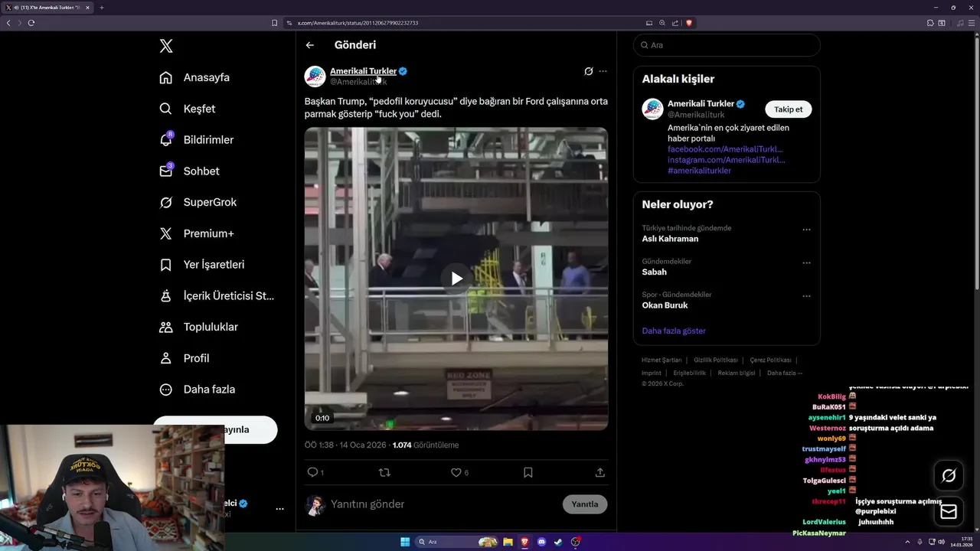Image resolution: width=980 pixels, height=551 pixels.
Task: Open OBS Studio from the taskbar
Action: pos(576,542)
